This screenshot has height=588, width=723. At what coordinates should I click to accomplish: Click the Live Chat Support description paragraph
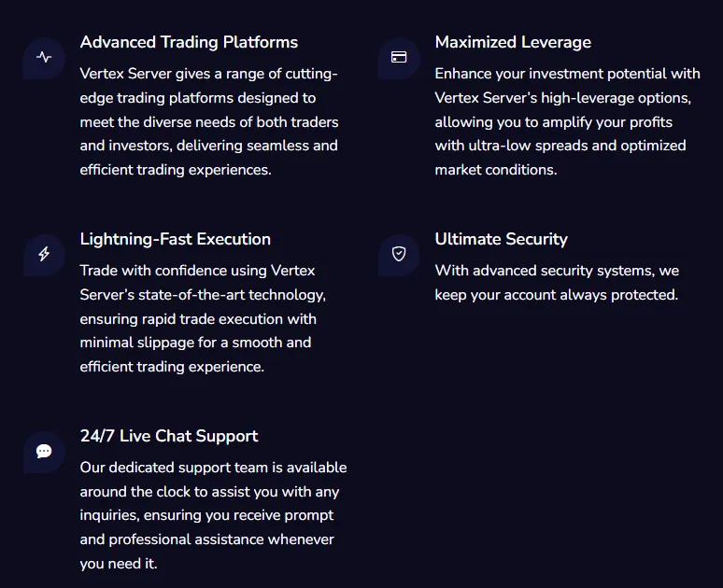point(213,515)
